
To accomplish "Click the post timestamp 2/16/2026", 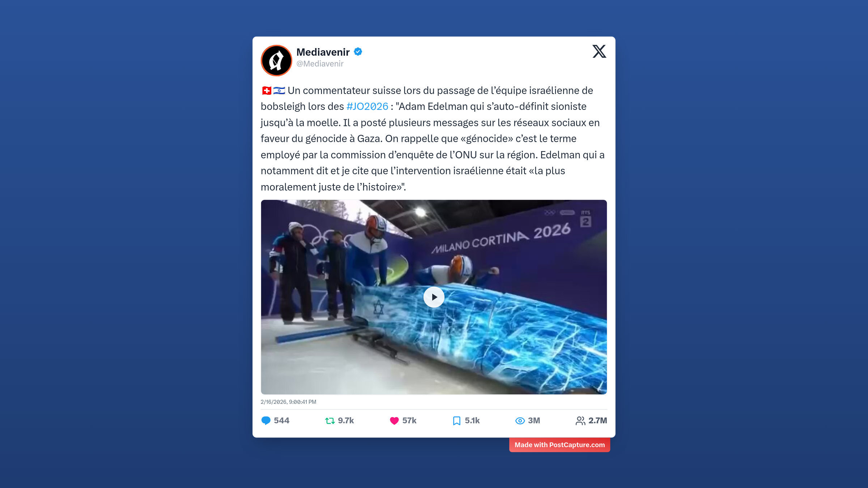I will click(288, 402).
